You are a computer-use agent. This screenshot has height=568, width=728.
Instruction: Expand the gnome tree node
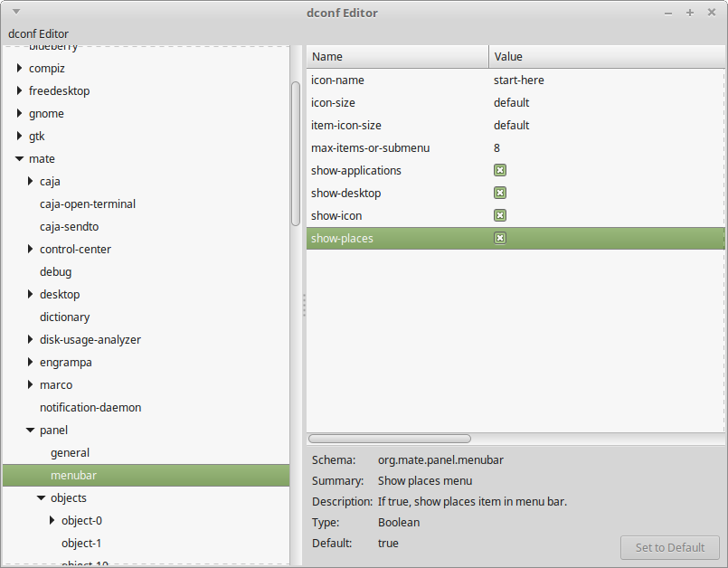point(19,113)
